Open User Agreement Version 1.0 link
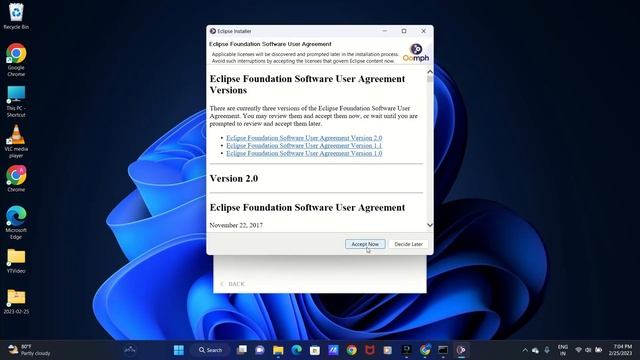This screenshot has height=360, width=640. 304,153
